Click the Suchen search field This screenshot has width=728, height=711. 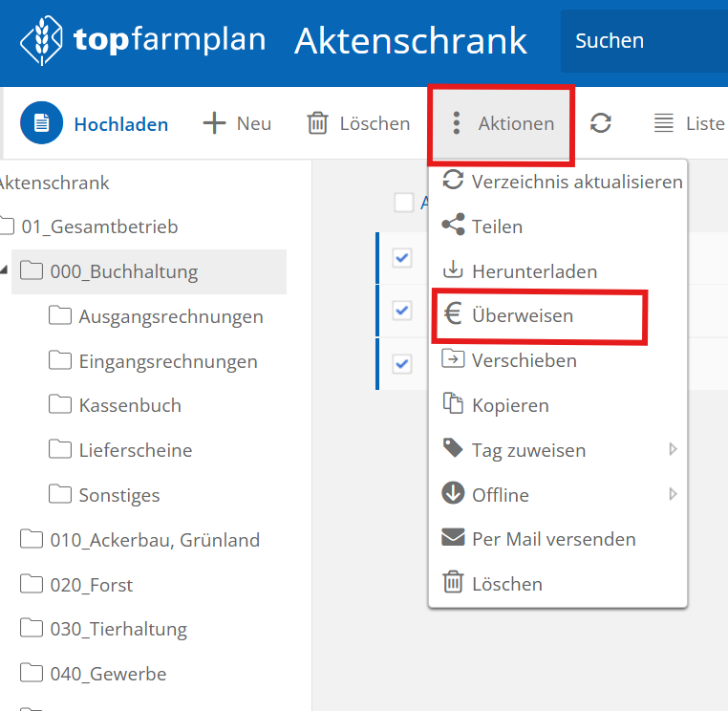coord(640,40)
